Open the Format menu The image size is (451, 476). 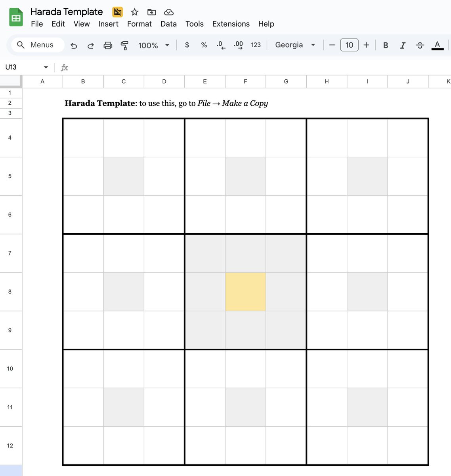tap(139, 24)
